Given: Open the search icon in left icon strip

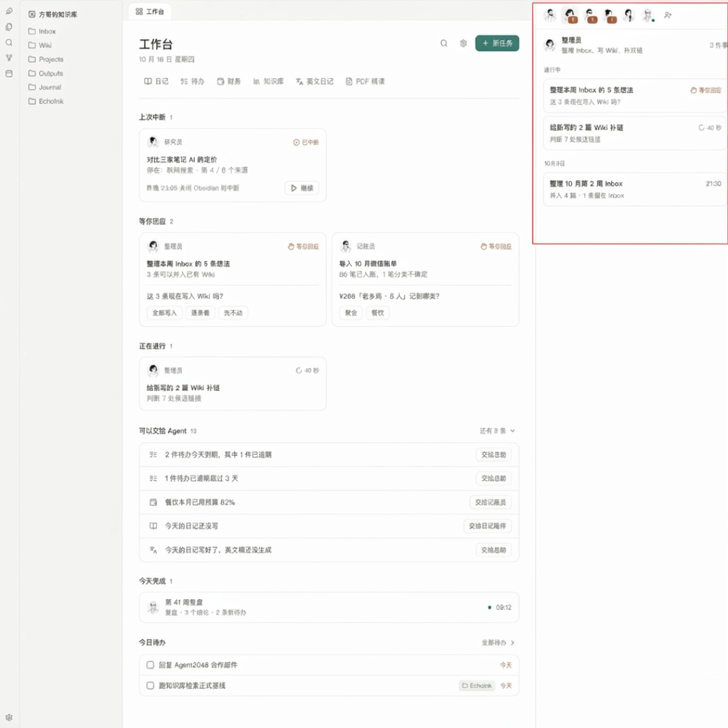Looking at the screenshot, I should coord(9,42).
